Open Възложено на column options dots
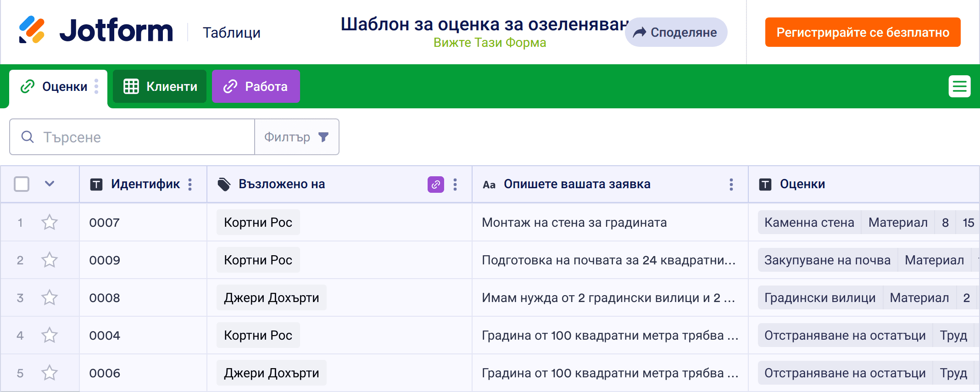980x392 pixels. click(x=455, y=185)
